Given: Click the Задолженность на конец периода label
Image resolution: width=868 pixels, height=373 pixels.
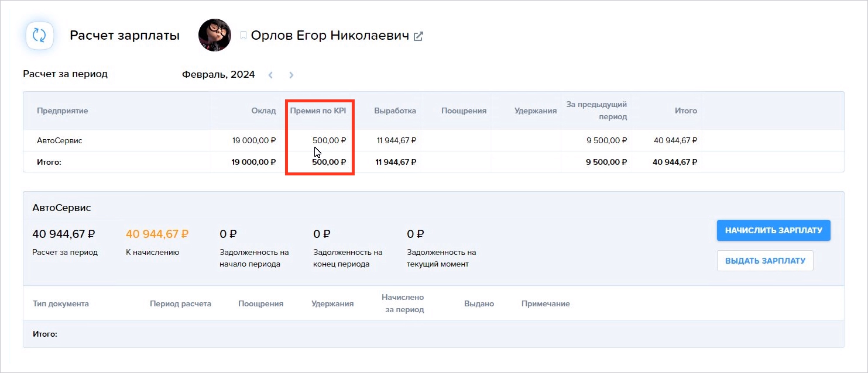Looking at the screenshot, I should click(x=348, y=258).
